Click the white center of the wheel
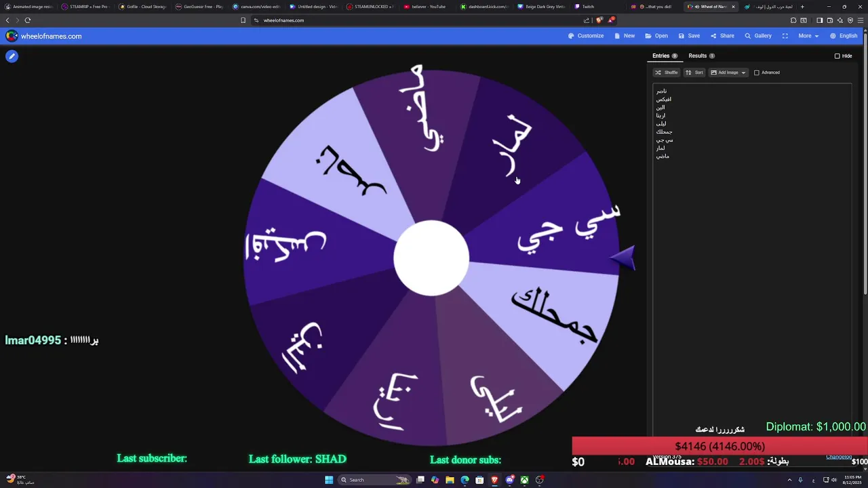 tap(431, 258)
